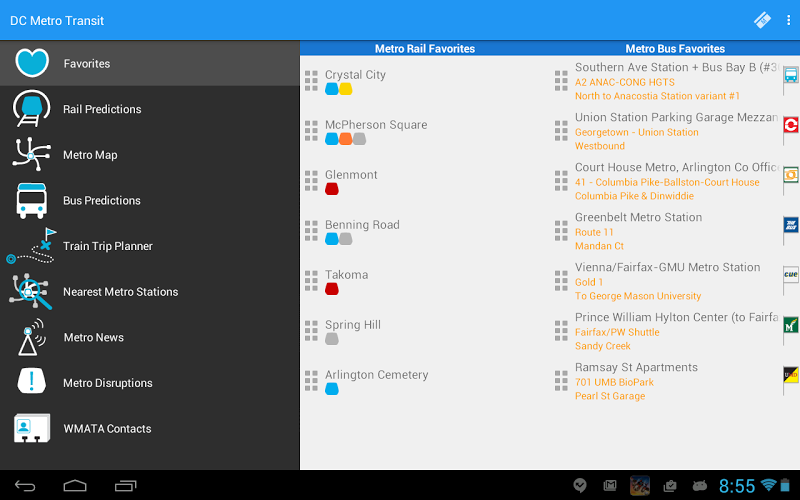Open Favorites heart icon in sidebar
This screenshot has width=800, height=500.
(32, 63)
